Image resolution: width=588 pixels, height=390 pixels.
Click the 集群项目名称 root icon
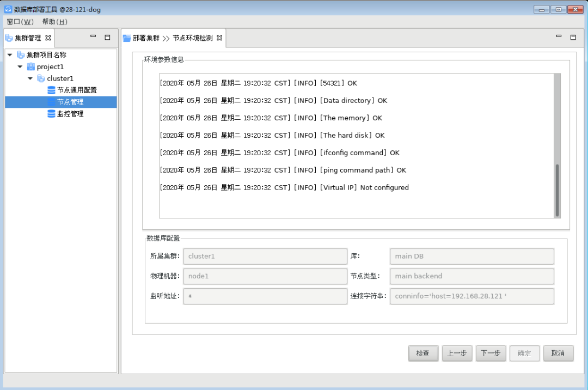[21, 54]
